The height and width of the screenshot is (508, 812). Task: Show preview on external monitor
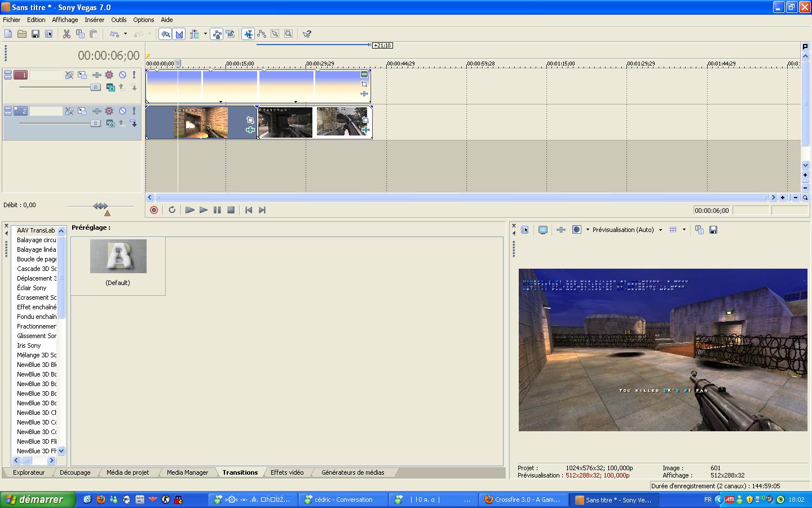coord(543,230)
